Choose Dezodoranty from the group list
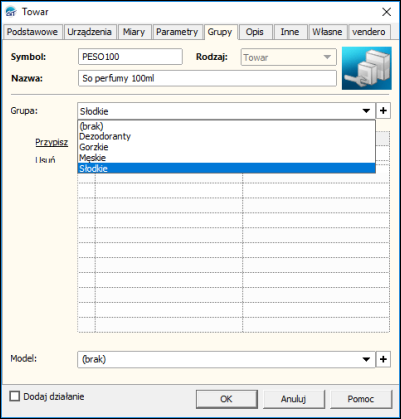 coord(226,136)
